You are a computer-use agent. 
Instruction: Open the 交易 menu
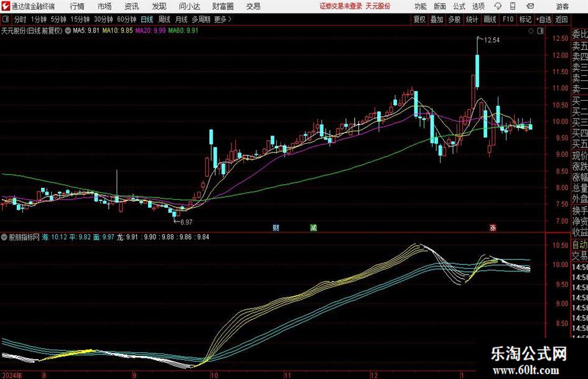click(253, 6)
